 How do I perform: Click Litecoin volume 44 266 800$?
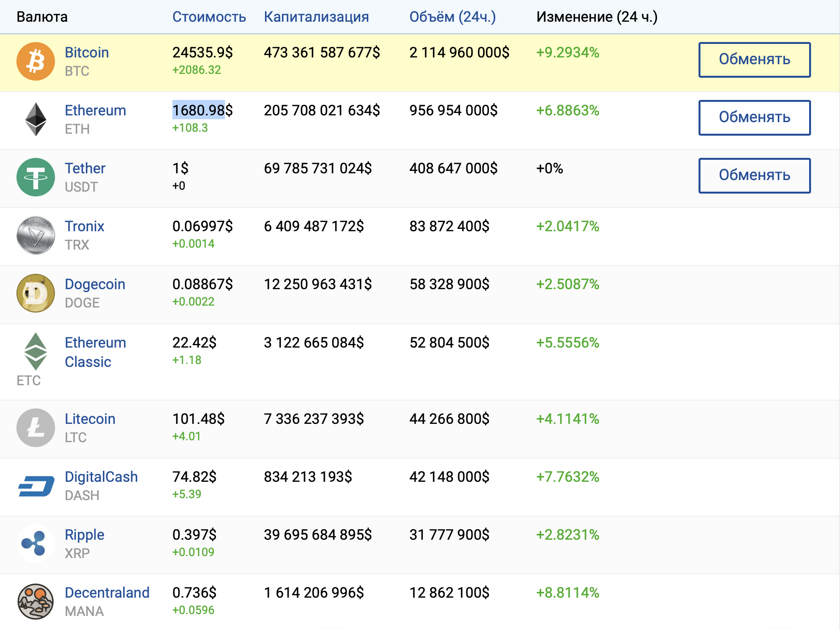point(449,419)
